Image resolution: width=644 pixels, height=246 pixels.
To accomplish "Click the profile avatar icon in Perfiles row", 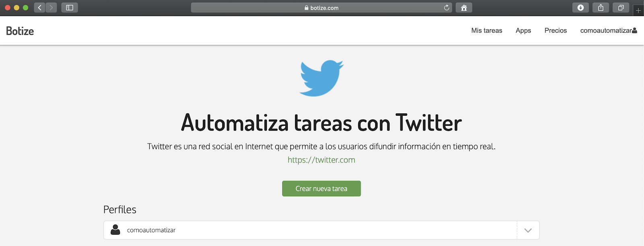I will pyautogui.click(x=116, y=230).
